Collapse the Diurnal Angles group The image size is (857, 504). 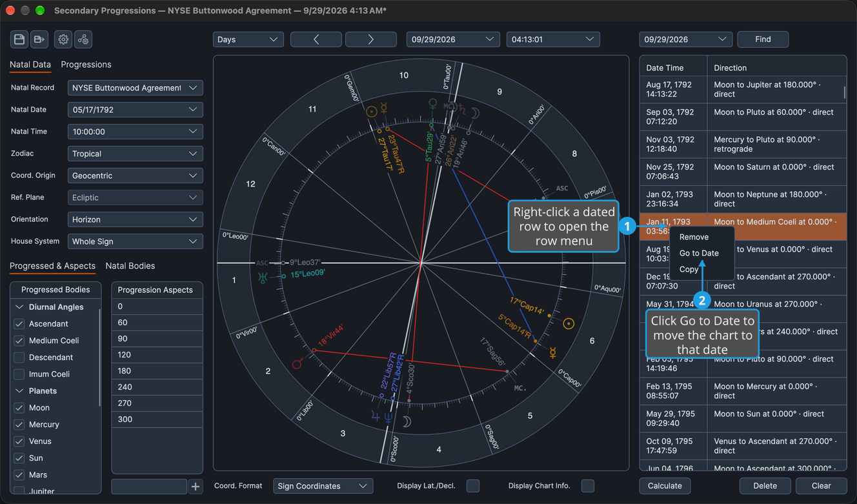point(19,307)
